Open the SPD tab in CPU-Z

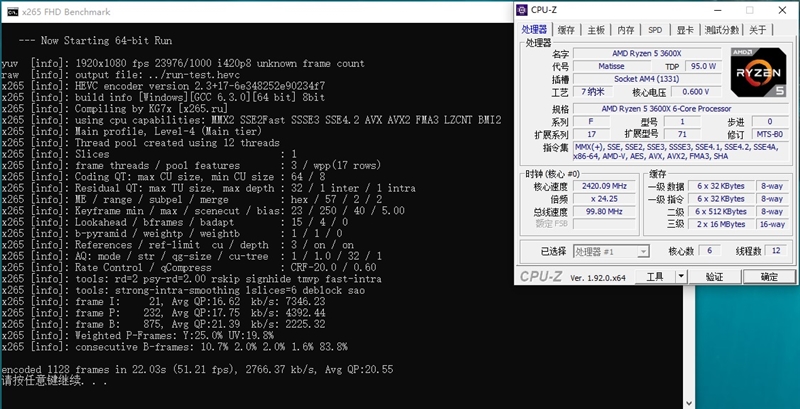(x=655, y=30)
